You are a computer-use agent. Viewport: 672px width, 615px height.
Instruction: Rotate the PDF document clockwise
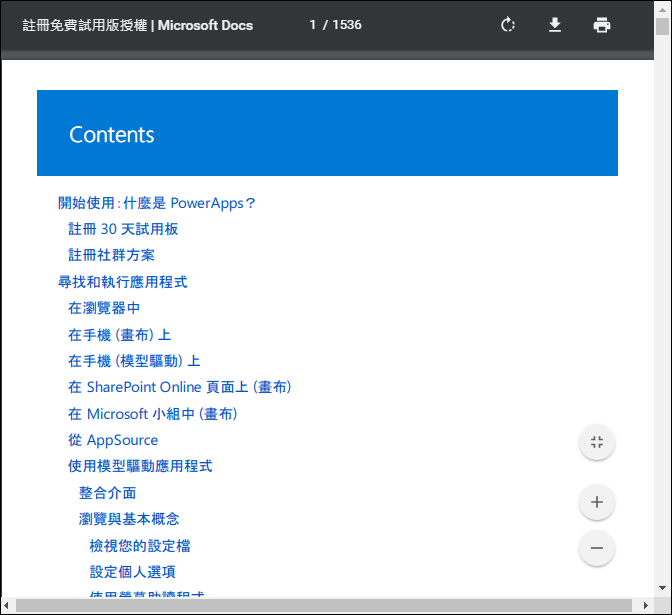pos(508,25)
